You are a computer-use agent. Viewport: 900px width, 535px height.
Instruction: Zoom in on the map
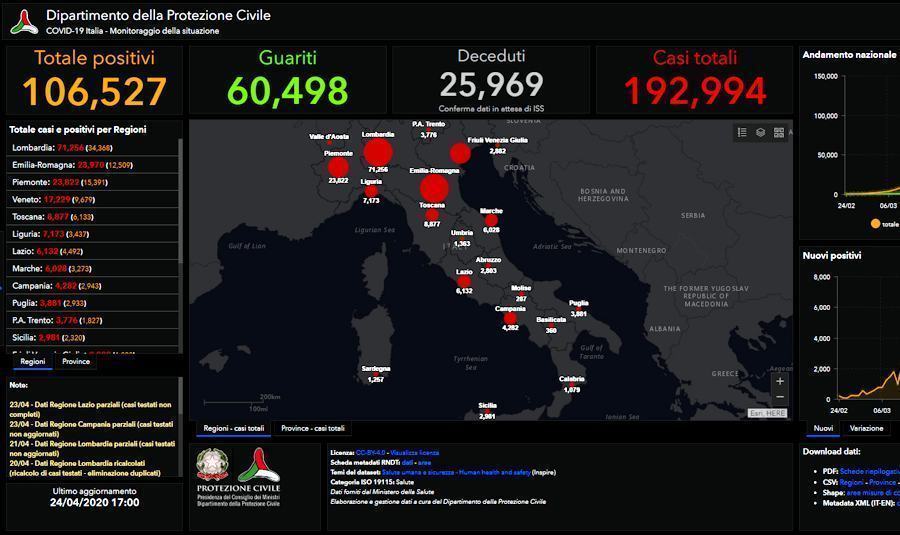tap(780, 381)
